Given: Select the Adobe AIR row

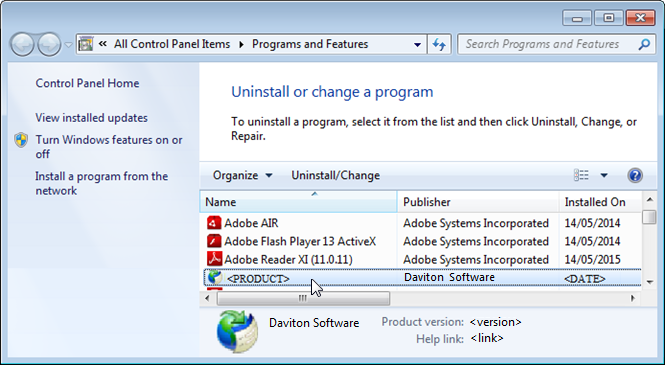Looking at the screenshot, I should tap(422, 223).
